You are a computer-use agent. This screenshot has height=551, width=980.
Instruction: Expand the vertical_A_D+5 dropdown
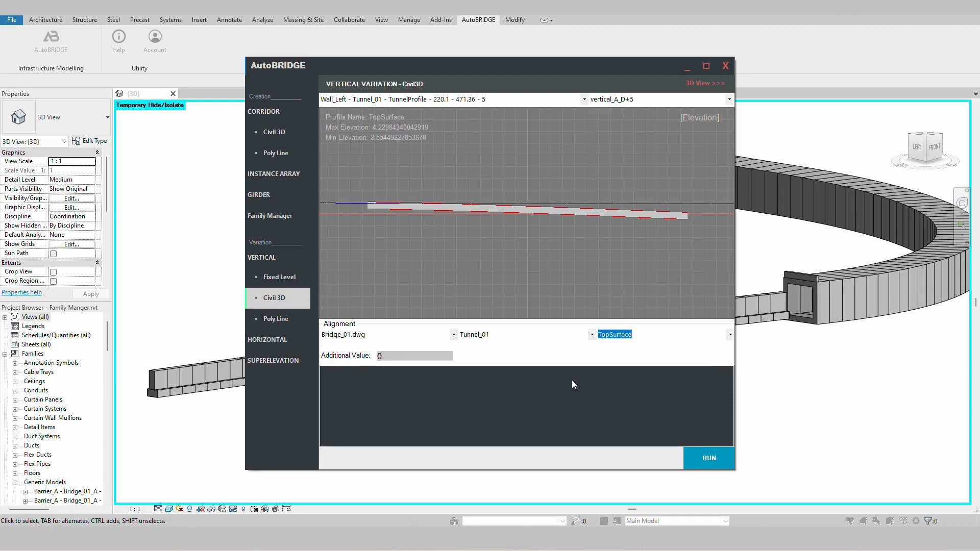pyautogui.click(x=729, y=99)
